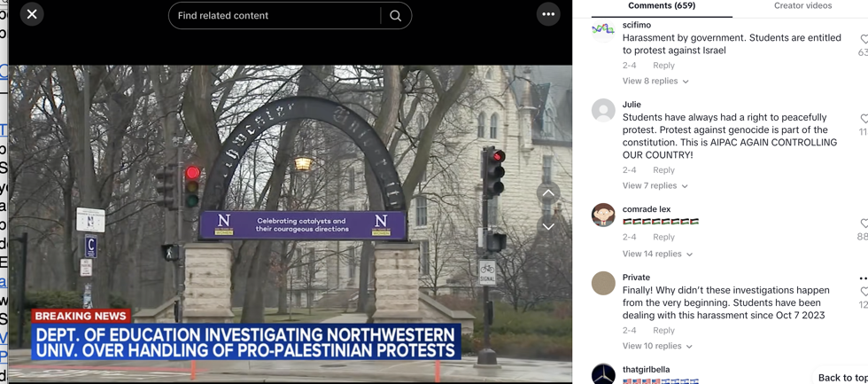
Task: Reply to Julie's comment
Action: coord(663,170)
